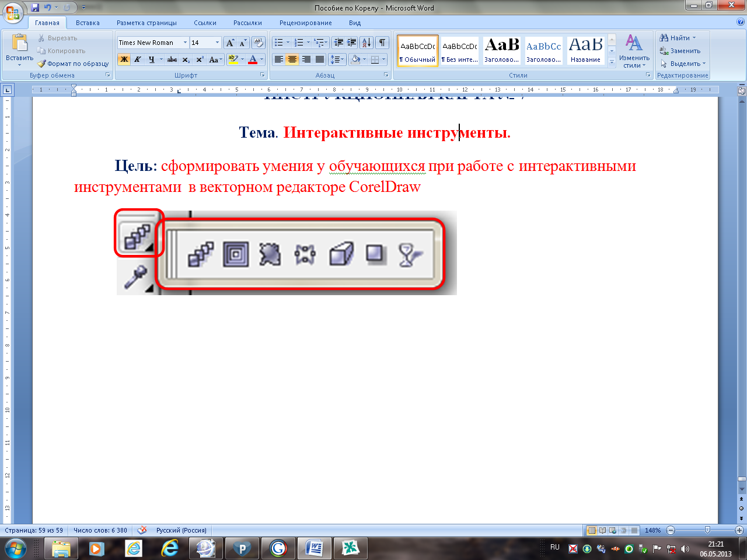
Task: Click the Undo icon in Quick Access
Action: coord(48,8)
